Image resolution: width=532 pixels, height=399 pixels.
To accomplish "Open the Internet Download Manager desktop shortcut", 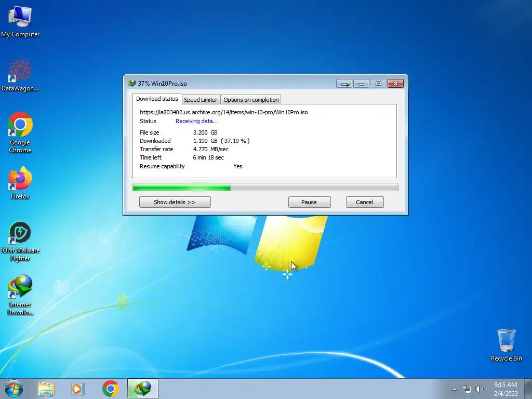I will pos(20,295).
